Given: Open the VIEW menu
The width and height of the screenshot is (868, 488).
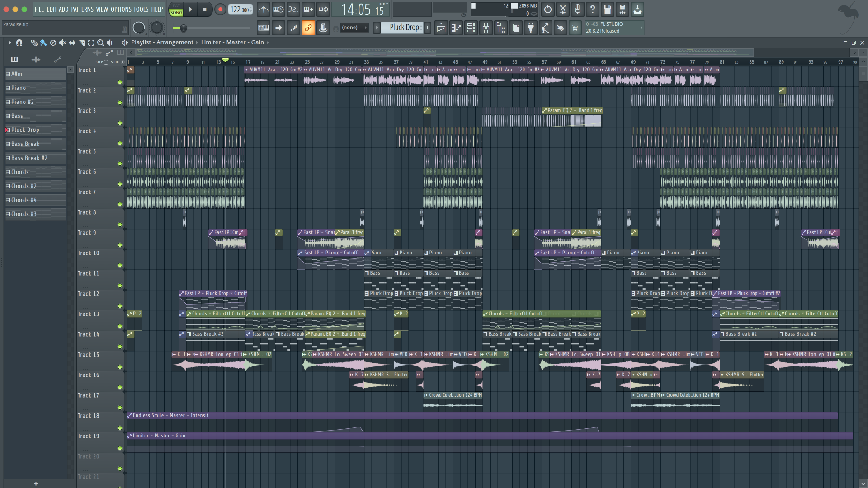Looking at the screenshot, I should 102,9.
